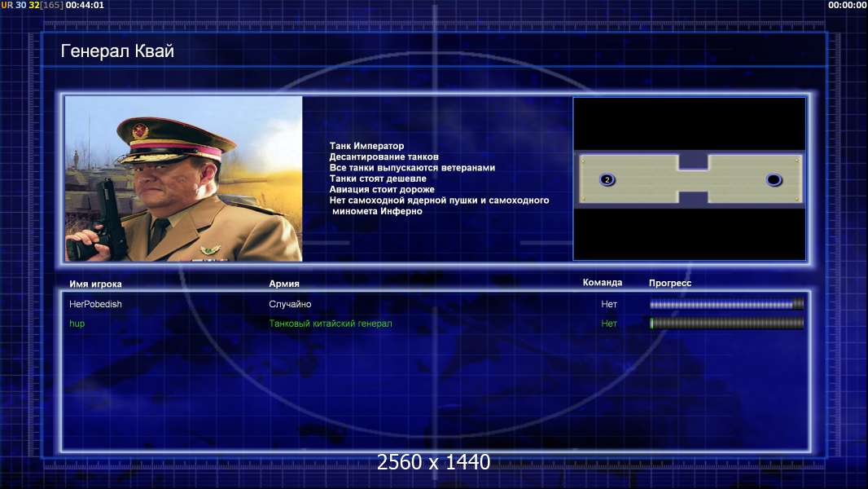868x489 pixels.
Task: Click the "Танки стоят дешевле" line
Action: point(378,178)
